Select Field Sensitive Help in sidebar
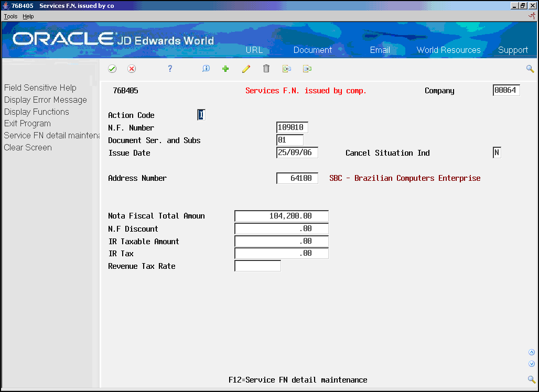Screen dimensions: 539x392 pos(40,88)
